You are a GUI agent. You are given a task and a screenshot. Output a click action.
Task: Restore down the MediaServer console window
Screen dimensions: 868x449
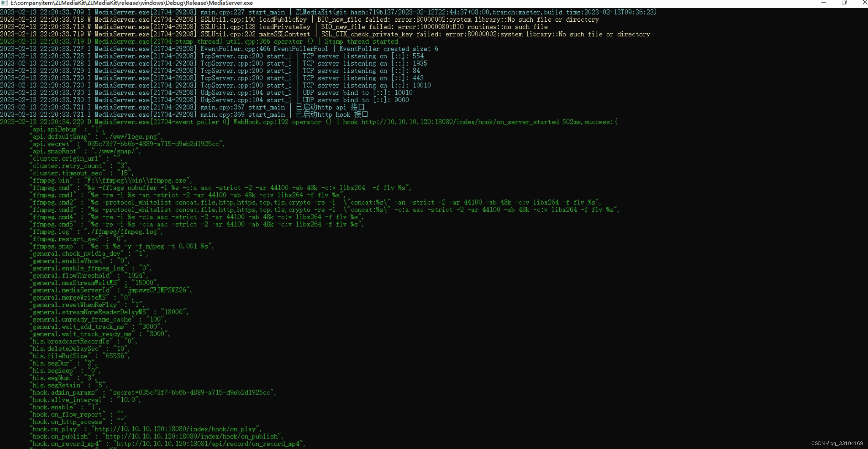pyautogui.click(x=844, y=3)
